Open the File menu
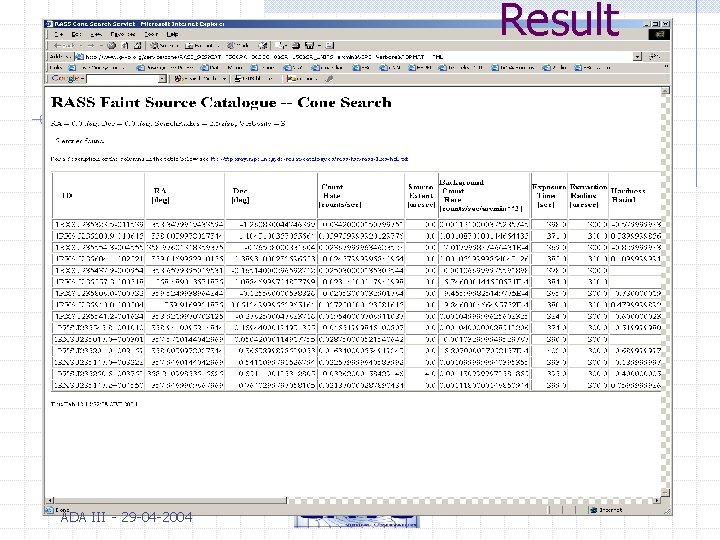The image size is (720, 540). [59, 34]
